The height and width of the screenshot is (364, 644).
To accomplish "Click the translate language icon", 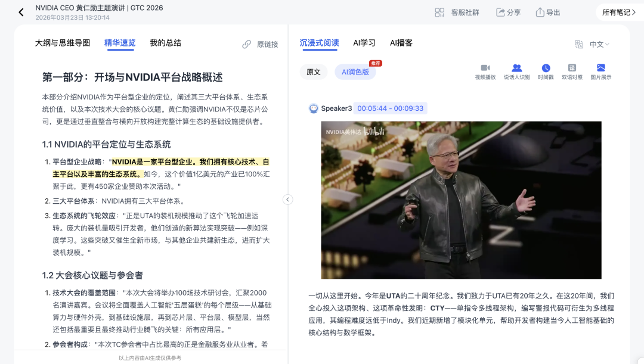I will point(578,44).
